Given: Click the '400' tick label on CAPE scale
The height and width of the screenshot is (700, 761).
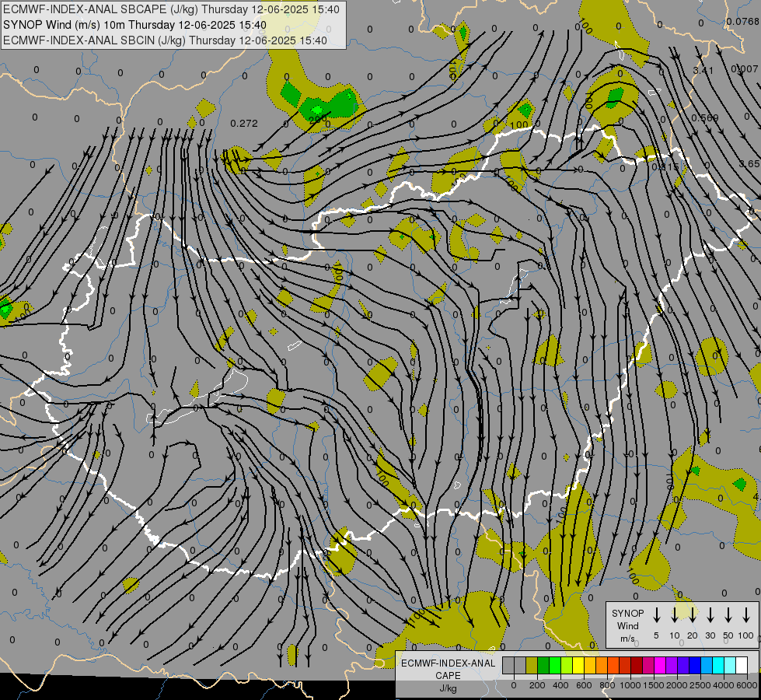Looking at the screenshot, I should (560, 685).
